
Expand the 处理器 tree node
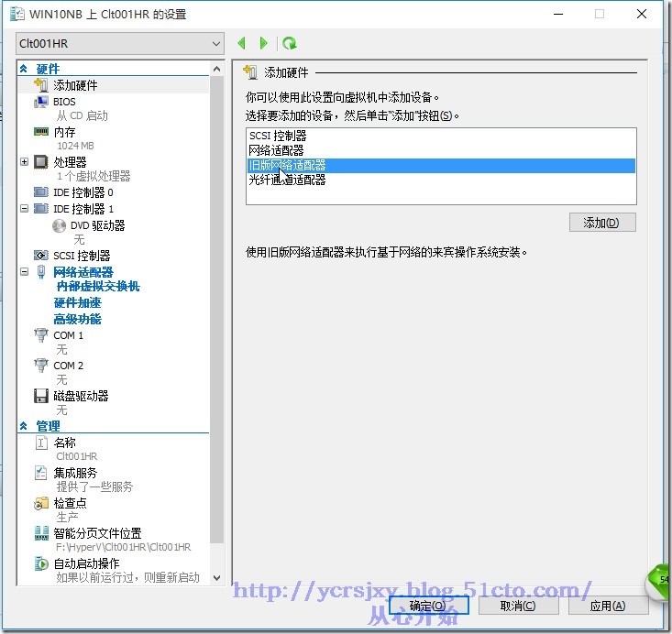(25, 162)
